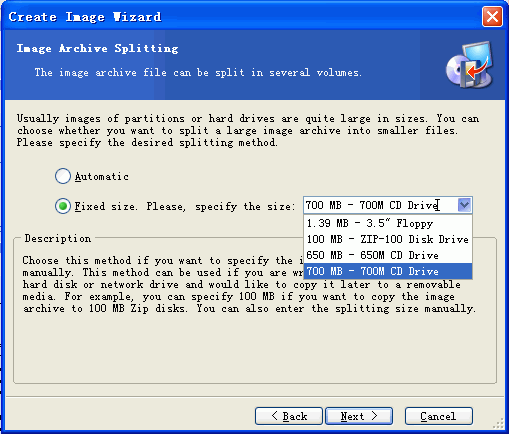Viewport: 509px width, 434px height.
Task: Choose 100 MB - ZIP-100 Disk Drive option
Action: (x=388, y=239)
